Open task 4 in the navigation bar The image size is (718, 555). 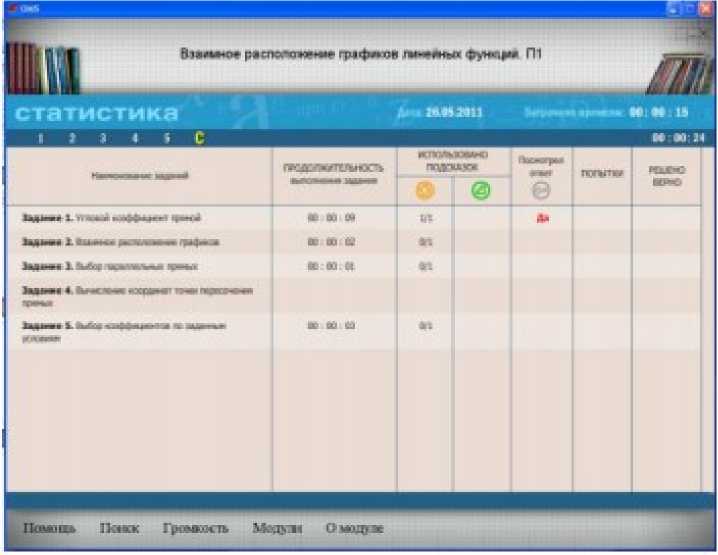135,138
